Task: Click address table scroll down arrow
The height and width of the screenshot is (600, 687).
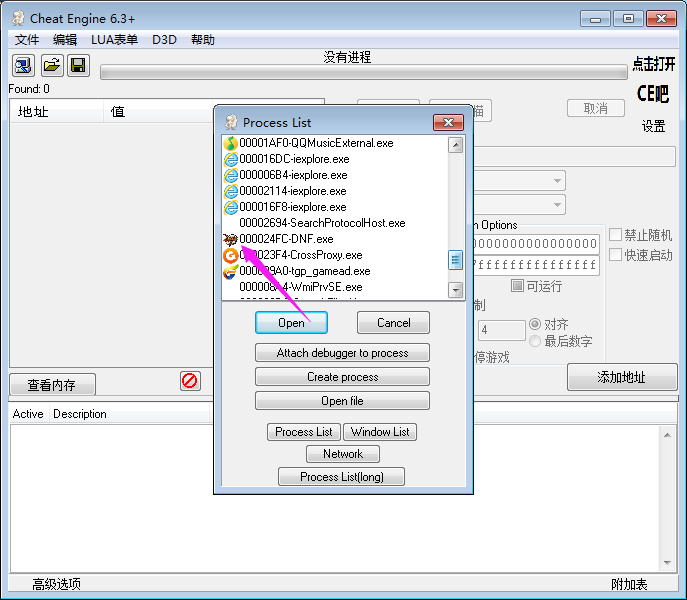Action: click(667, 562)
